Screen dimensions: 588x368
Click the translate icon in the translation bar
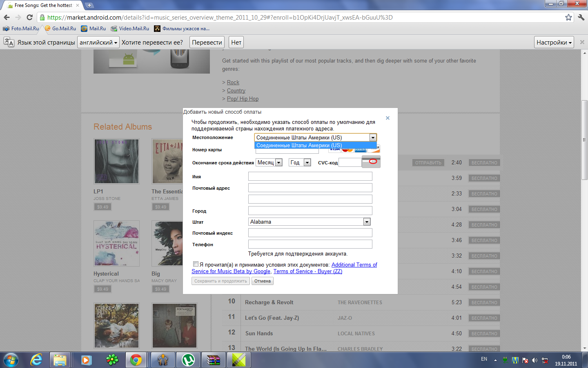click(9, 42)
